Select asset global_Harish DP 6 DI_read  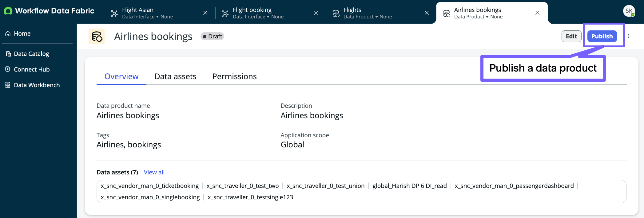[410, 186]
